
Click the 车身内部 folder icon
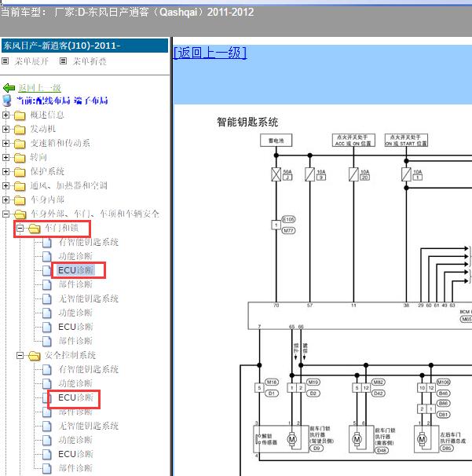coord(20,200)
